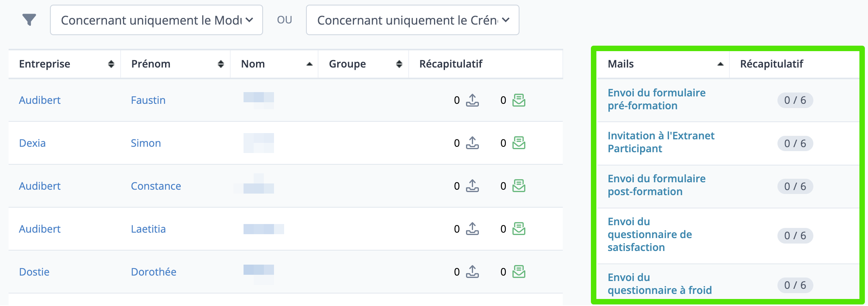Open the 'Concernant uniquement le Créneau' dropdown
Screen dimensions: 868x306
[x=413, y=20]
